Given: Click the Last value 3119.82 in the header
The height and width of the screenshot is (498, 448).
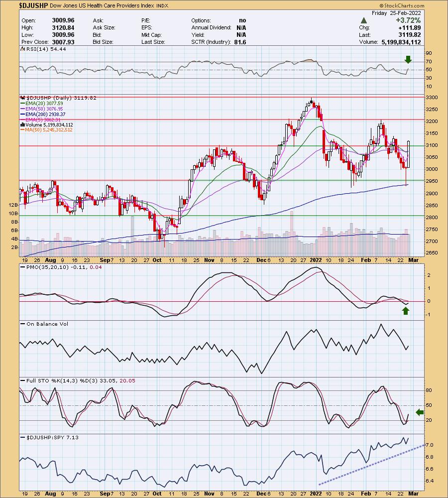Looking at the screenshot, I should click(410, 35).
